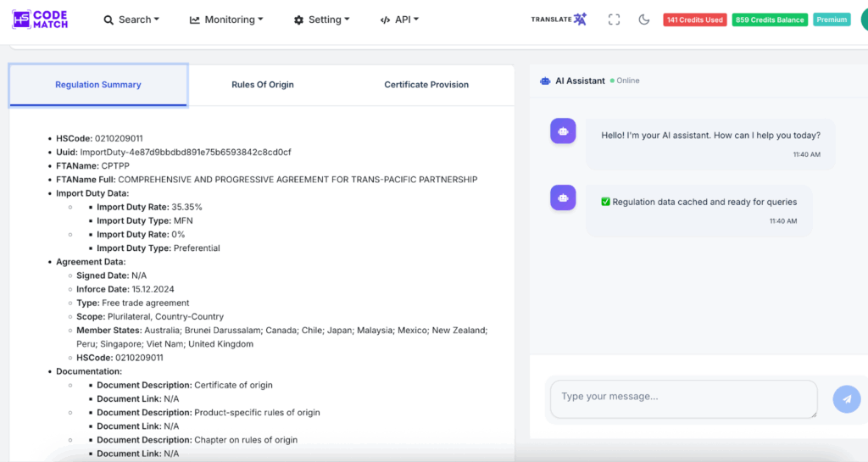Enter fullscreen mode using the expand icon
Image resolution: width=868 pixels, height=462 pixels.
tap(614, 19)
